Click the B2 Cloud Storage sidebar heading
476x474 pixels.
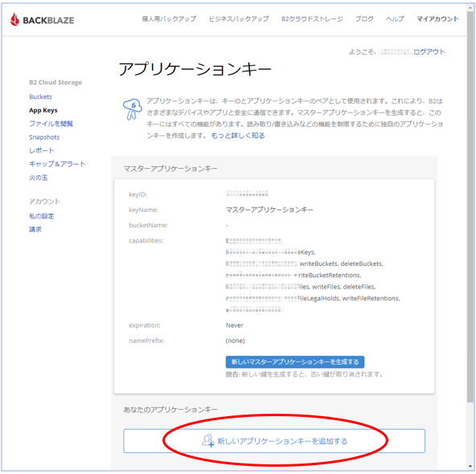click(55, 83)
